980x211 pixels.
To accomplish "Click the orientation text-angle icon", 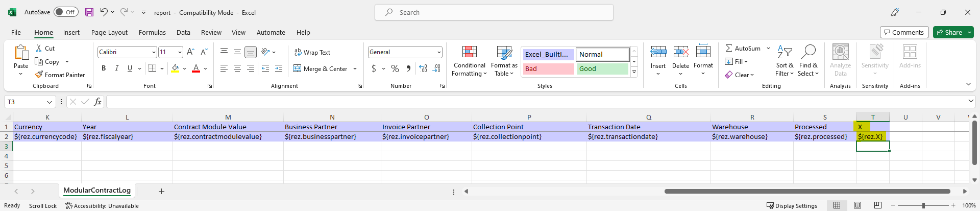I will pos(265,52).
